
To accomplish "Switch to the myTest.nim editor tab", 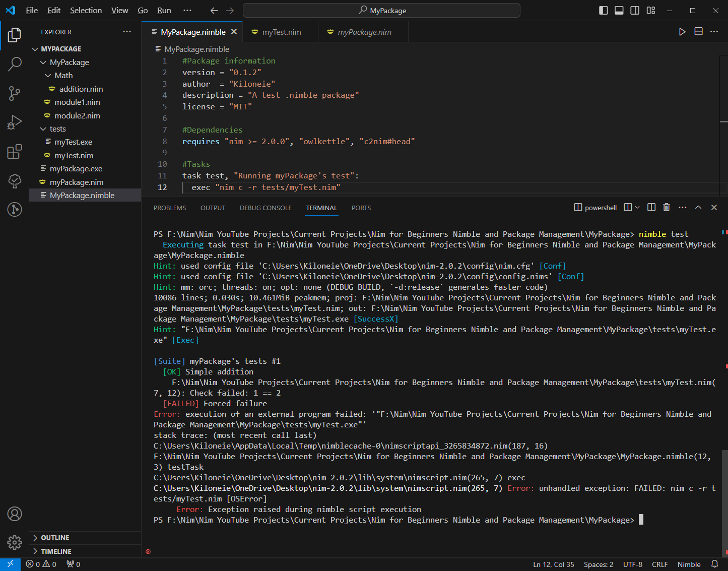I will tap(280, 32).
